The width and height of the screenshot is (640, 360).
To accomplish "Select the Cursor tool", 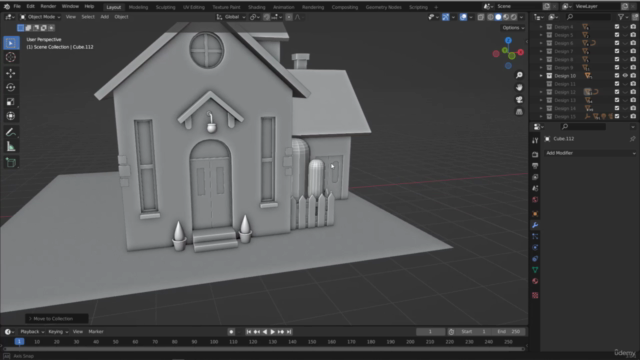I will [11, 57].
